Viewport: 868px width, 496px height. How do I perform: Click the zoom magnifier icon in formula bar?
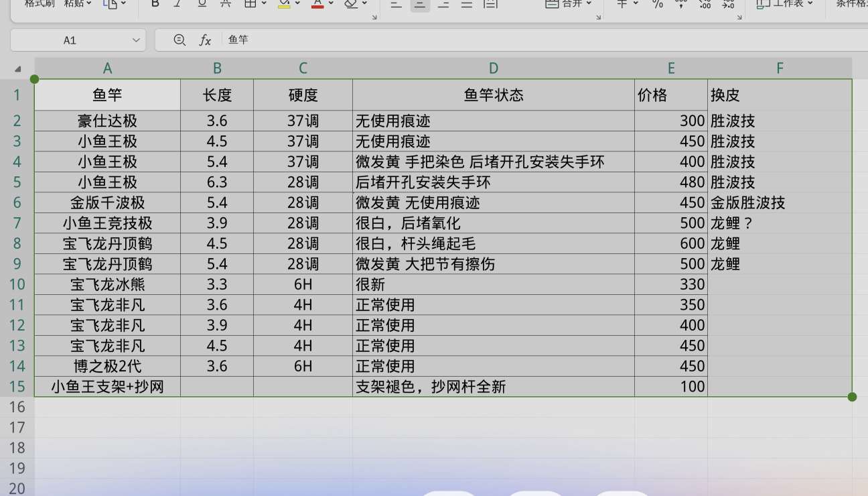pos(179,40)
